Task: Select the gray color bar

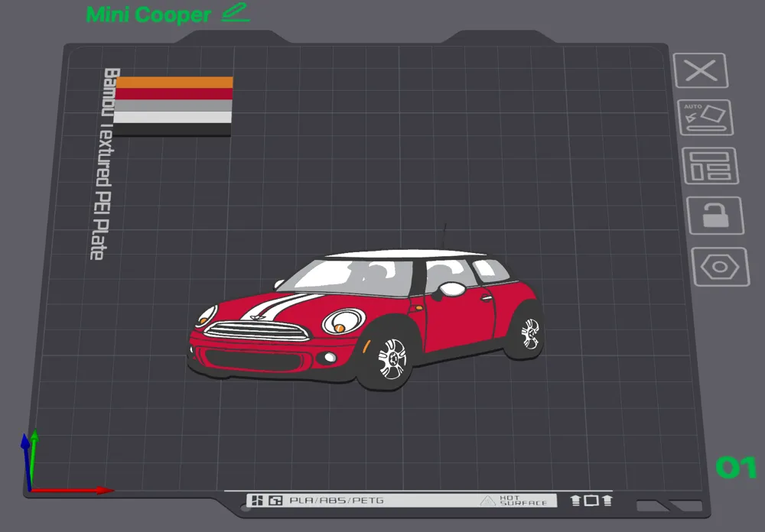Action: click(x=173, y=105)
